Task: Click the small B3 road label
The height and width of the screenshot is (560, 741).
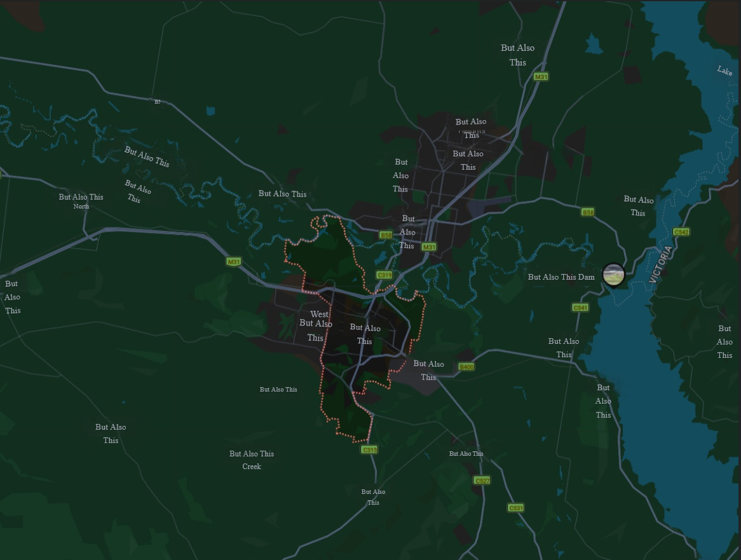Action: point(157,102)
